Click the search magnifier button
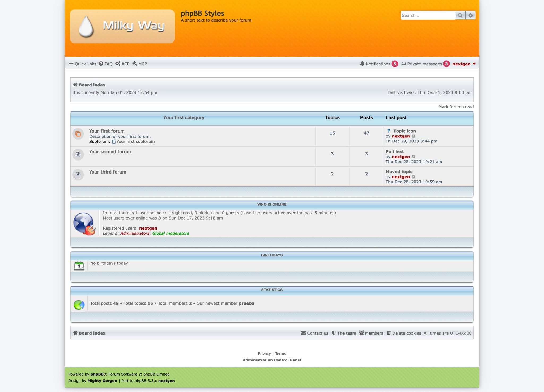The image size is (544, 392). [460, 15]
